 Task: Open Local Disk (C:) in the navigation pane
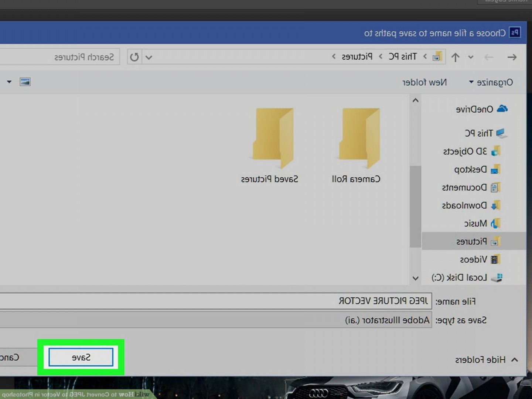click(x=467, y=277)
